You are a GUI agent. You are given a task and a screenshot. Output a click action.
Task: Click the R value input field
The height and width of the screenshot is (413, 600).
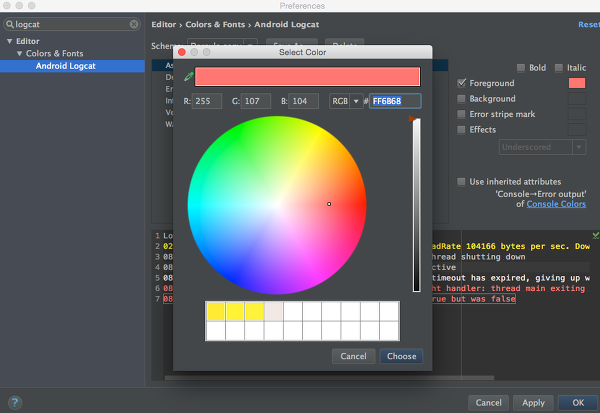point(207,101)
